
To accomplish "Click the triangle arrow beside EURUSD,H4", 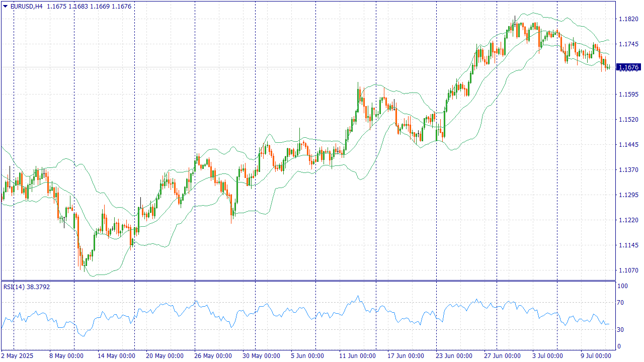I will pos(6,6).
